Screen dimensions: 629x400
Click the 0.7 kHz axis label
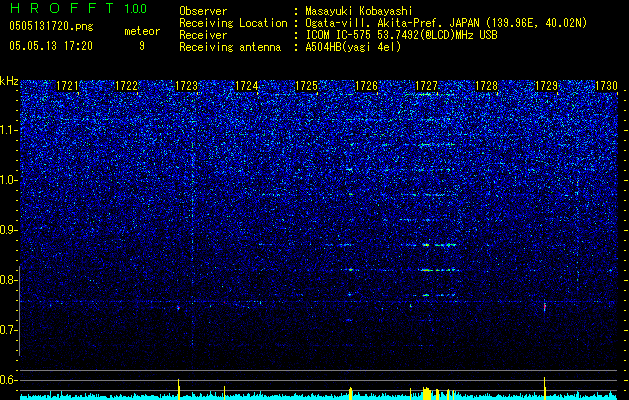[x=9, y=330]
